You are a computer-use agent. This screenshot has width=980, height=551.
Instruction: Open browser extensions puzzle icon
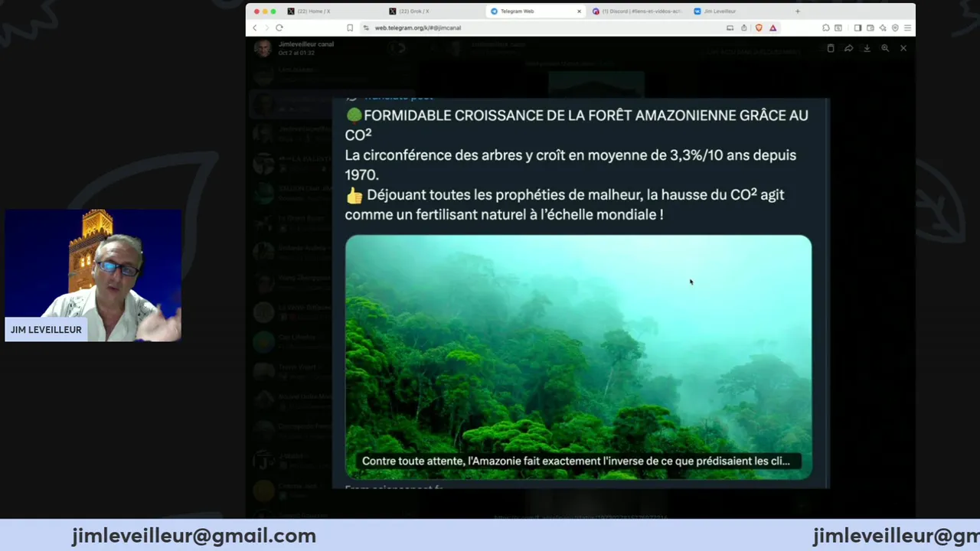coord(826,28)
